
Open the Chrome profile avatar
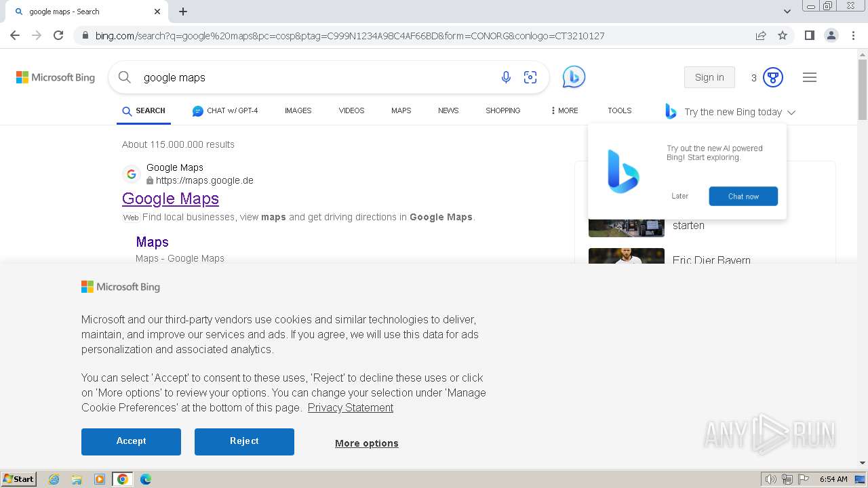coord(831,35)
